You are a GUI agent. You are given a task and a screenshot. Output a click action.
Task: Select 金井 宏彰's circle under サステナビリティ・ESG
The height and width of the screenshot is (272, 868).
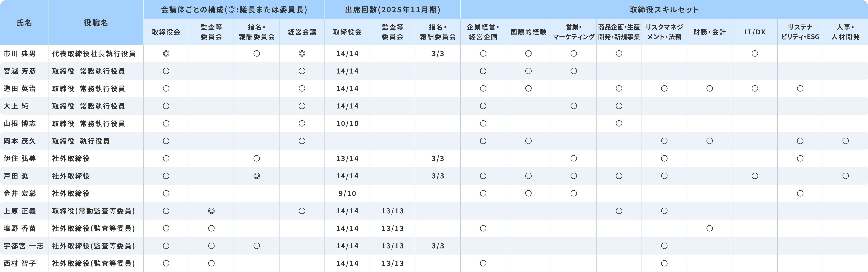tap(800, 193)
